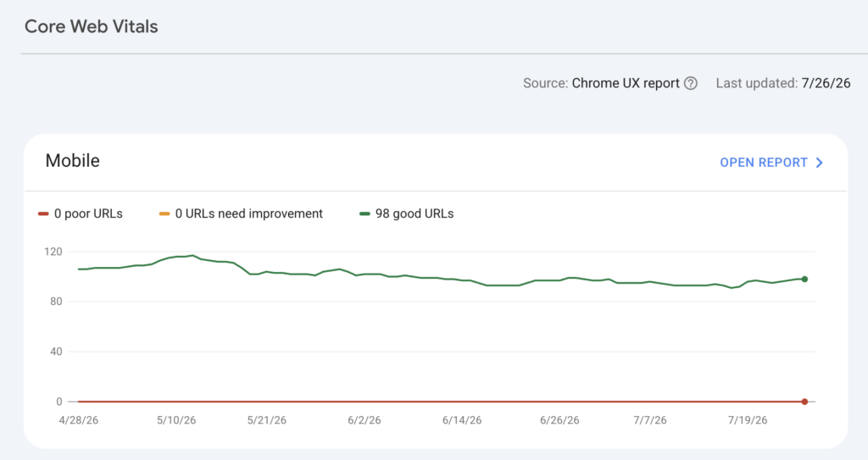Click the green endpoint dot on chart
The height and width of the screenshot is (460, 868).
tap(804, 279)
